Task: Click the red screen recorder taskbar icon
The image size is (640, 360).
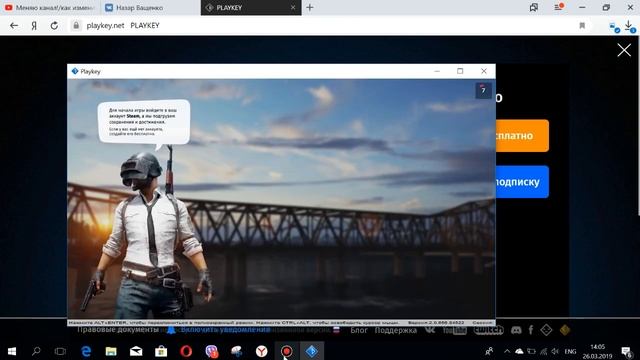Action: tap(287, 351)
